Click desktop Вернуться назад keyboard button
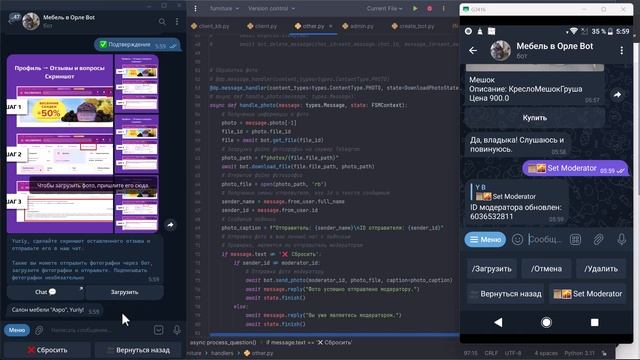This screenshot has height=360, width=640. point(139,350)
